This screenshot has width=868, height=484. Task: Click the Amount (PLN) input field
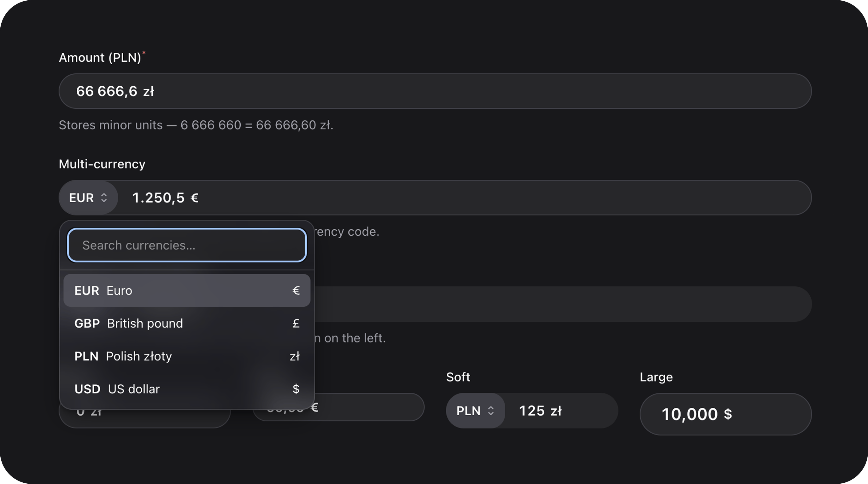435,91
